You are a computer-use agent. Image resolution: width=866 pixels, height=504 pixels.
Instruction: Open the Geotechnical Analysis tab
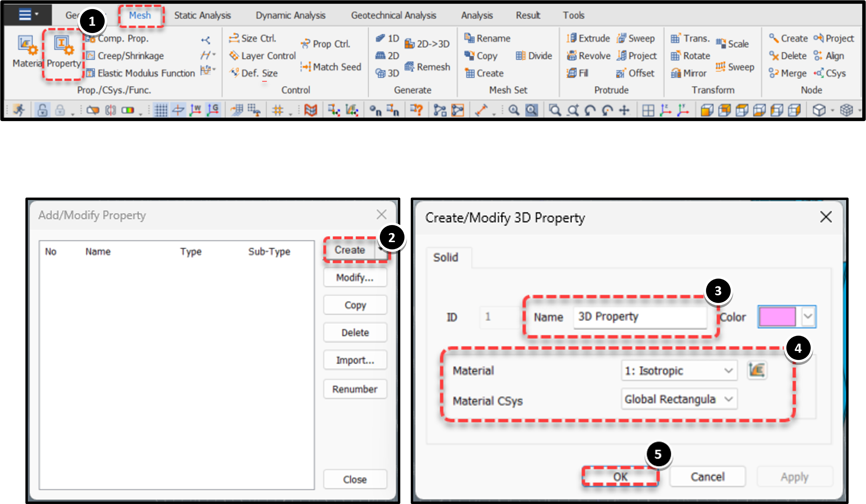point(393,16)
